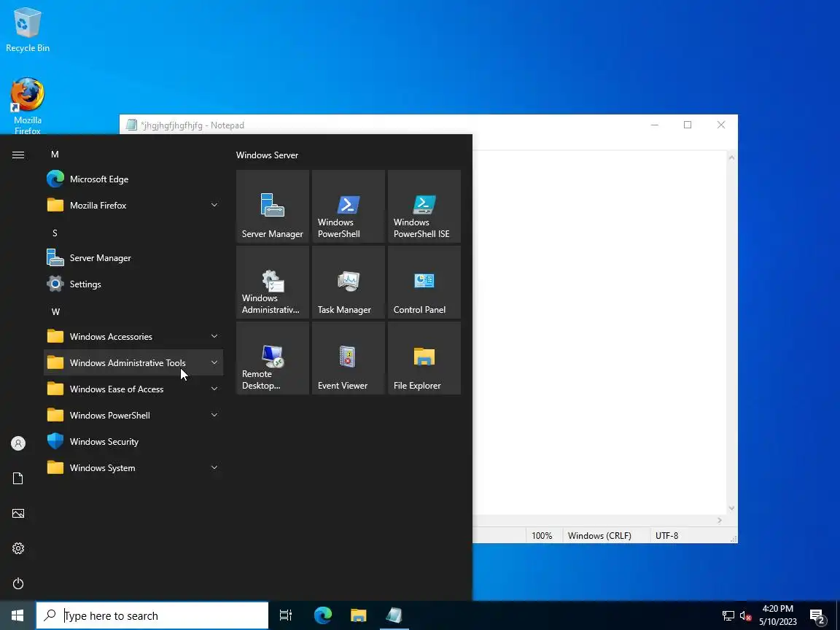Open the notification center icon
Image resolution: width=840 pixels, height=630 pixels.
pyautogui.click(x=817, y=616)
